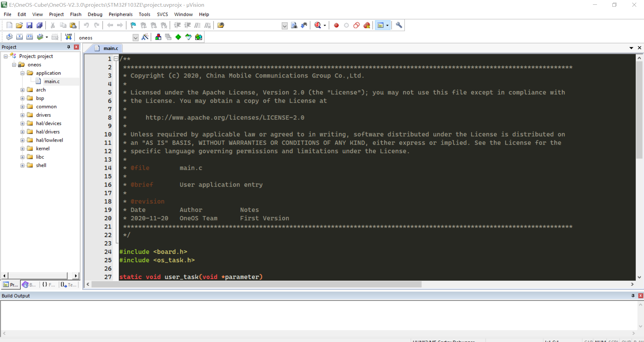Insert a breakpoint at current line

tap(336, 25)
